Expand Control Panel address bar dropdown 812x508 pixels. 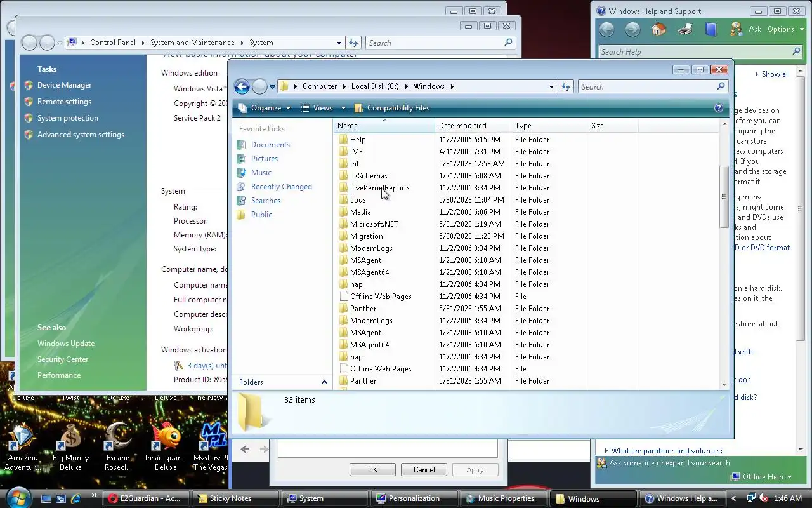(339, 43)
